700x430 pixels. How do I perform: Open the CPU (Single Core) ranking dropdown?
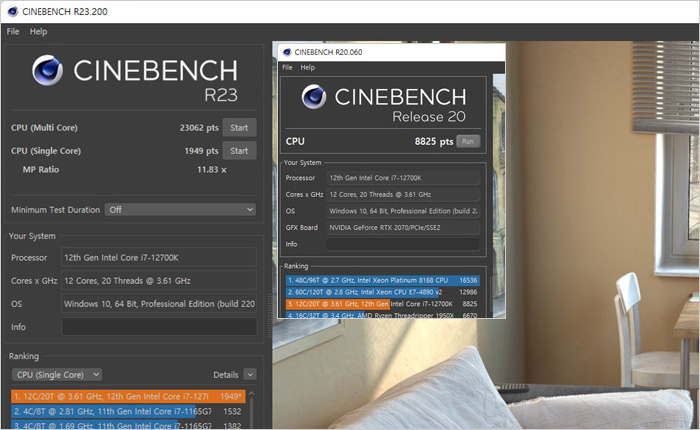(x=57, y=375)
